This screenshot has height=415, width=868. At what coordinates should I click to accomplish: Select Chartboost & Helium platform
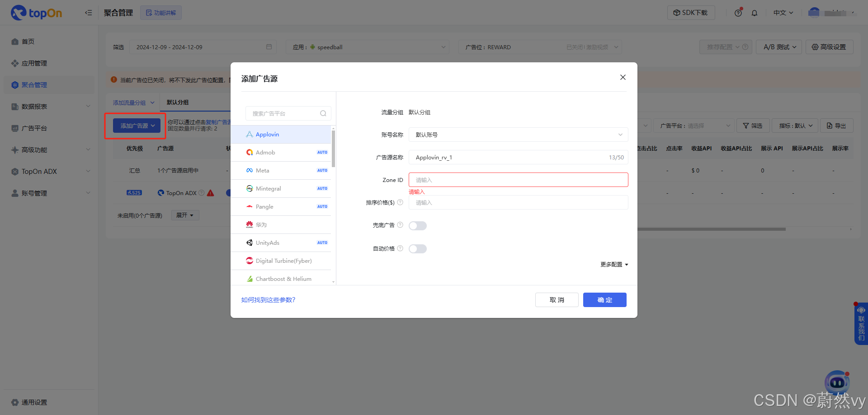click(x=281, y=278)
